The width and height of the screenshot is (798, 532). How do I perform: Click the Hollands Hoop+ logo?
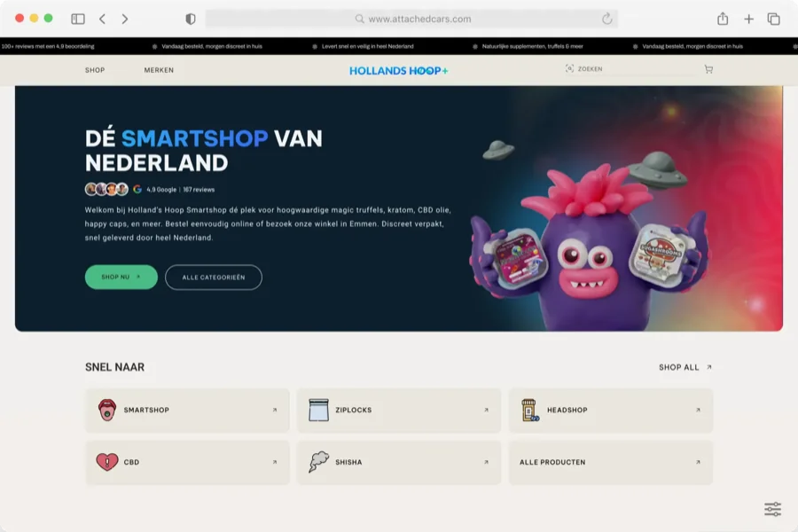click(x=398, y=71)
